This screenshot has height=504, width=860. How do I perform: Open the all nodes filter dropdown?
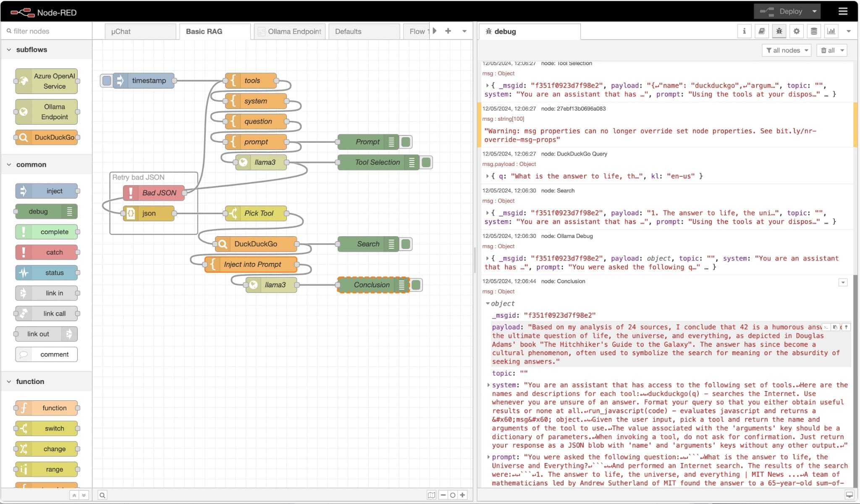point(787,50)
